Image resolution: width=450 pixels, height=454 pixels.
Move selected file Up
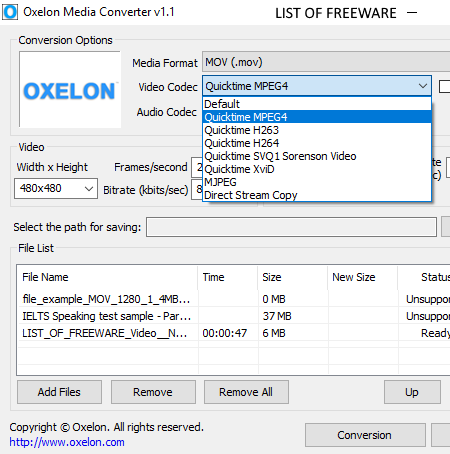click(x=412, y=392)
